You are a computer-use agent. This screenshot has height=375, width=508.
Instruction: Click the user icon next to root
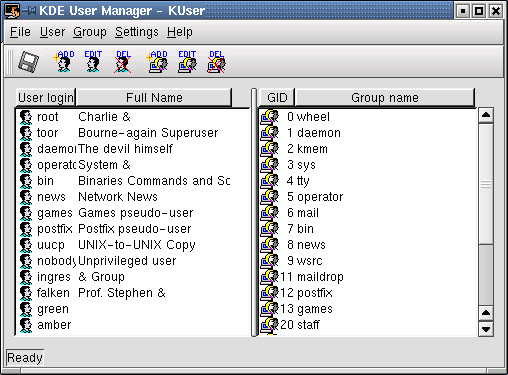(26, 117)
